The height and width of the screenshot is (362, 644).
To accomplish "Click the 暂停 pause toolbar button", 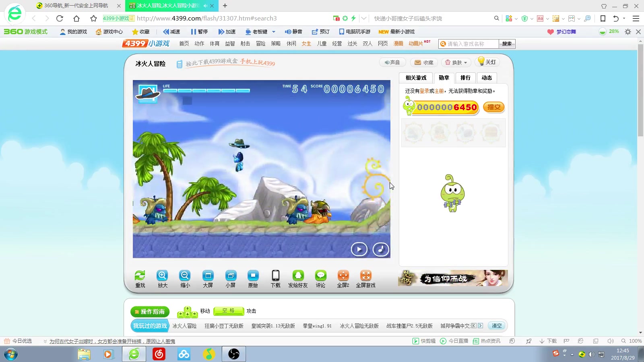I will (x=199, y=32).
